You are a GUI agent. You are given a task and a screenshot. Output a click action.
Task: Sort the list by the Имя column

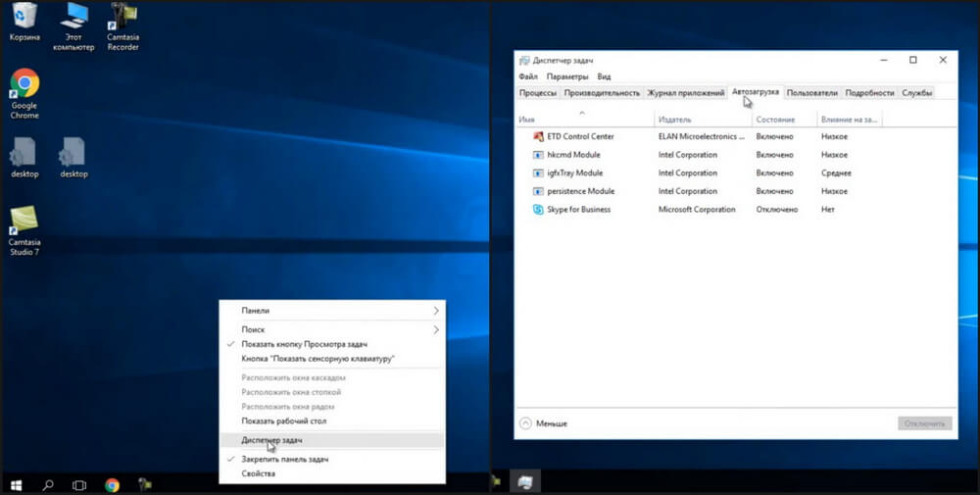pos(586,119)
